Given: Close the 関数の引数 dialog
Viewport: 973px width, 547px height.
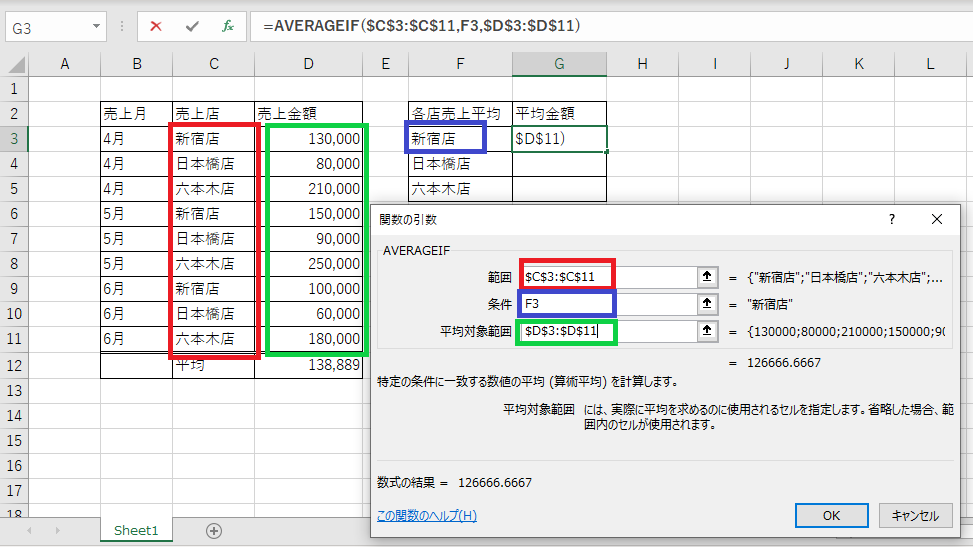Looking at the screenshot, I should point(937,219).
